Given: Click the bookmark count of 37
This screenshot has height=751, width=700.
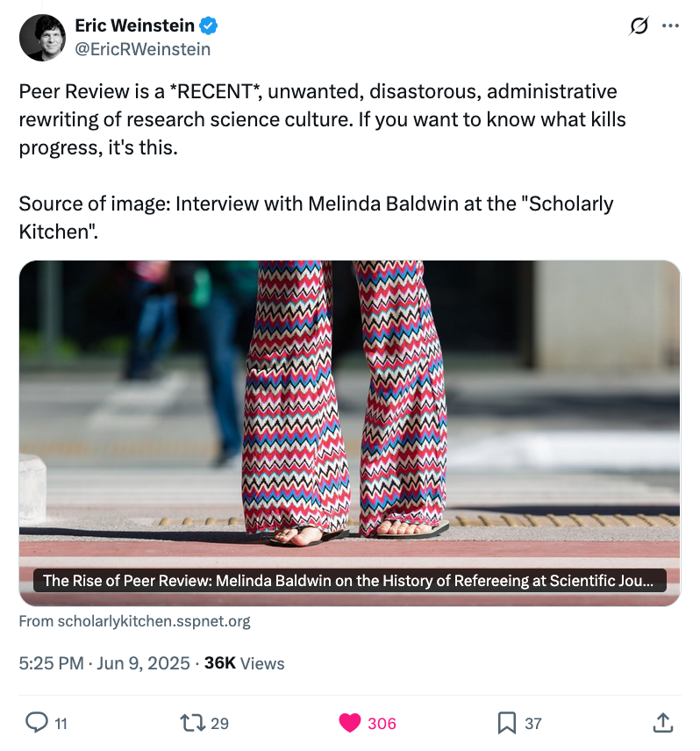Looking at the screenshot, I should coord(533,724).
